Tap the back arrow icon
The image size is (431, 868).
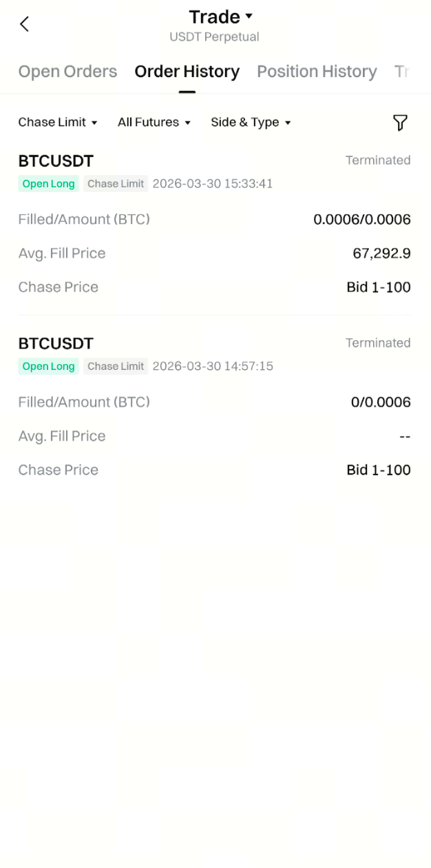tap(24, 24)
